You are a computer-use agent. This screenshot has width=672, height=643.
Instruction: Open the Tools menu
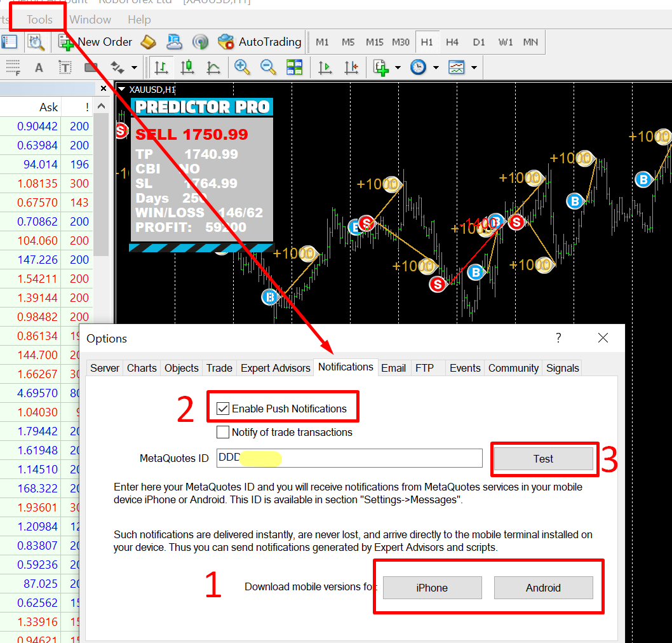[x=39, y=20]
